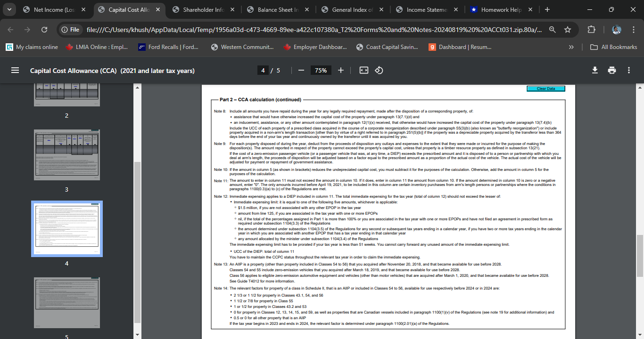Open the tab search dropdown chevron

9,9
